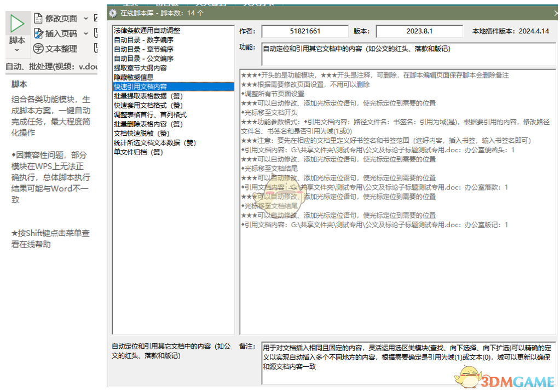Screen dimensions: 560x392
Task: Click the 作者 field showing 51821661
Action: pyautogui.click(x=305, y=32)
